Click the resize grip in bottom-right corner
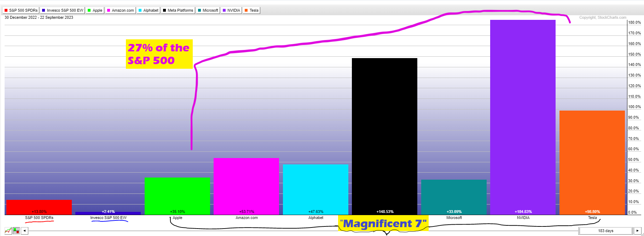This screenshot has width=644, height=236. tap(642, 234)
